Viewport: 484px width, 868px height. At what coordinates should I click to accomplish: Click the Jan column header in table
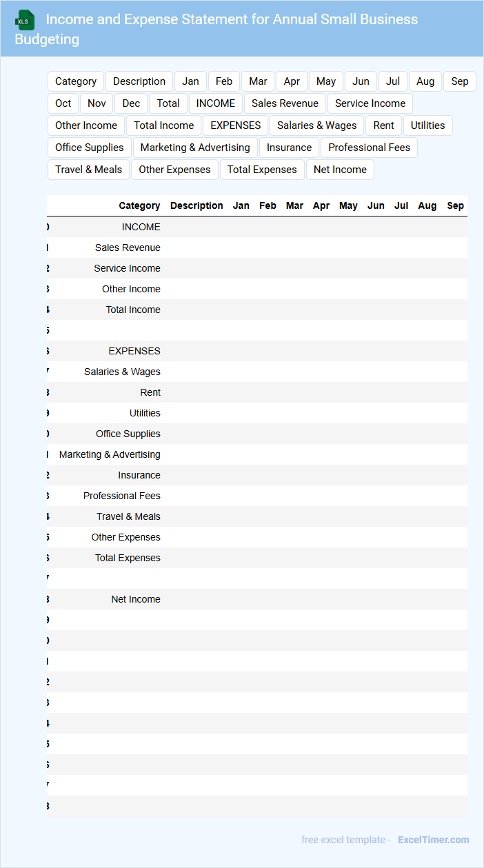pos(241,205)
